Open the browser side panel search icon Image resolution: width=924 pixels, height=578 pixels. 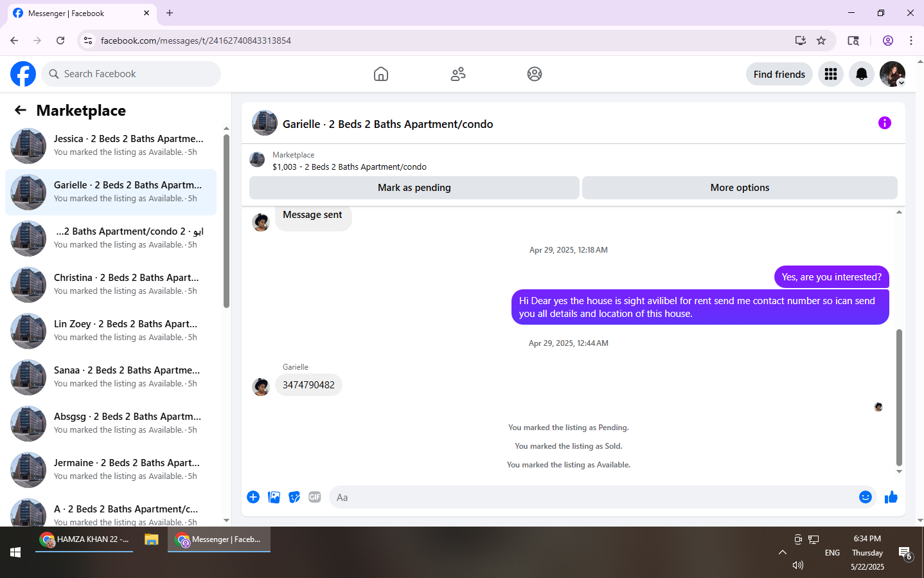pyautogui.click(x=853, y=41)
